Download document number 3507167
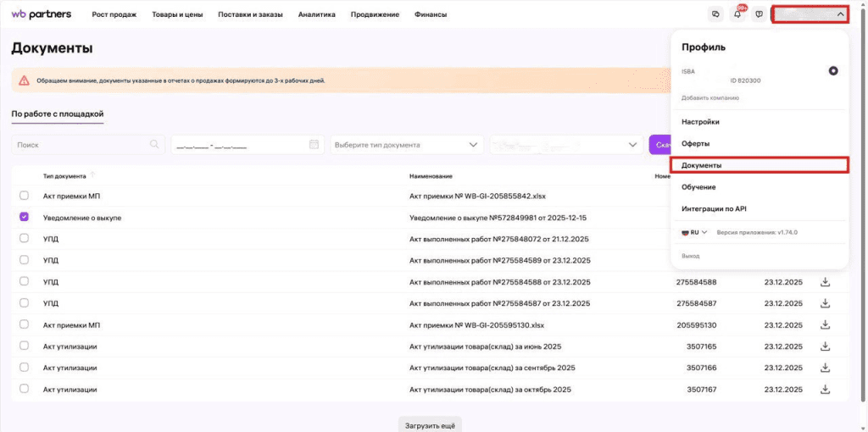This screenshot has width=868, height=432. point(825,389)
